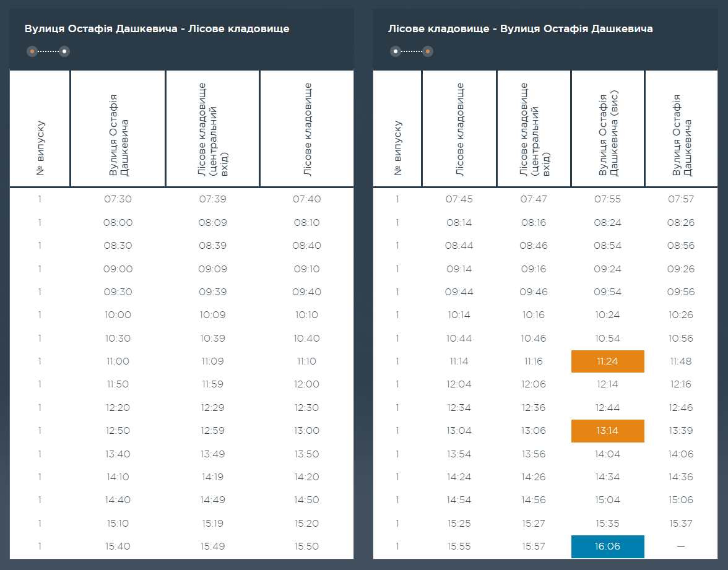Image resolution: width=728 pixels, height=570 pixels.
Task: Click the orange end dot in the right route header
Action: [427, 51]
